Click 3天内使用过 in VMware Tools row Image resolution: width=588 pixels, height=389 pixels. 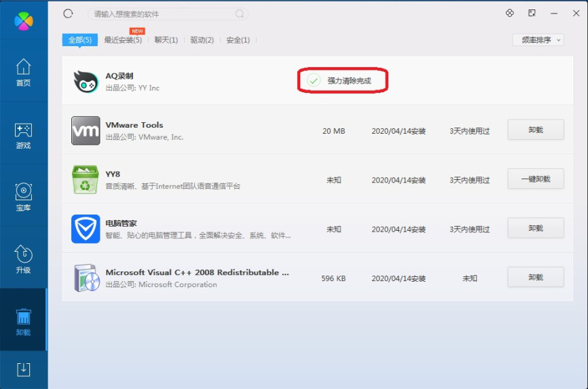pyautogui.click(x=469, y=131)
